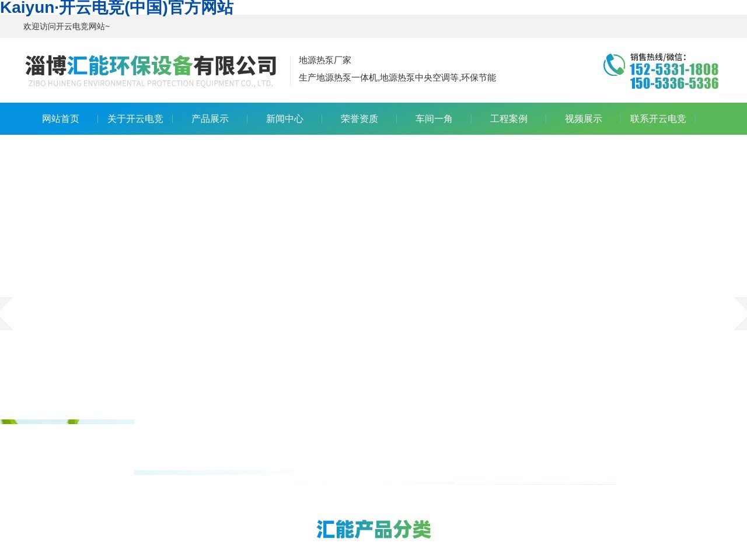Click 联系开云电竞 in the nav bar
The image size is (747, 560).
point(658,119)
